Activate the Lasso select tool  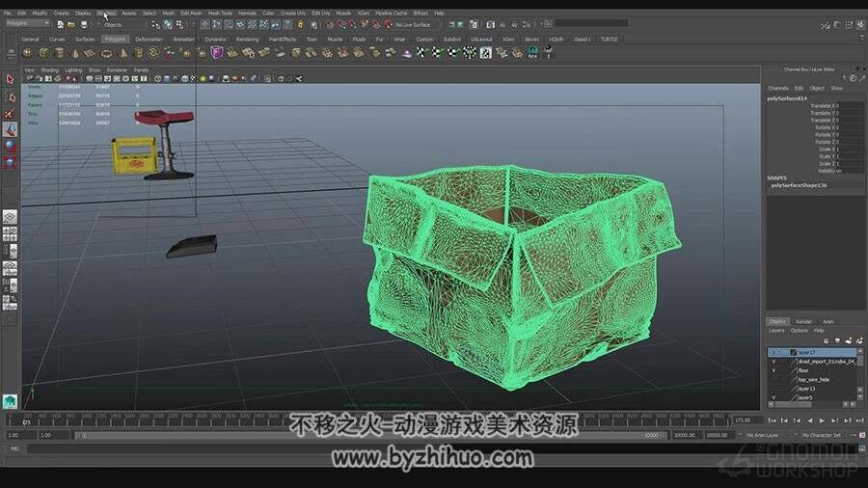tap(10, 96)
